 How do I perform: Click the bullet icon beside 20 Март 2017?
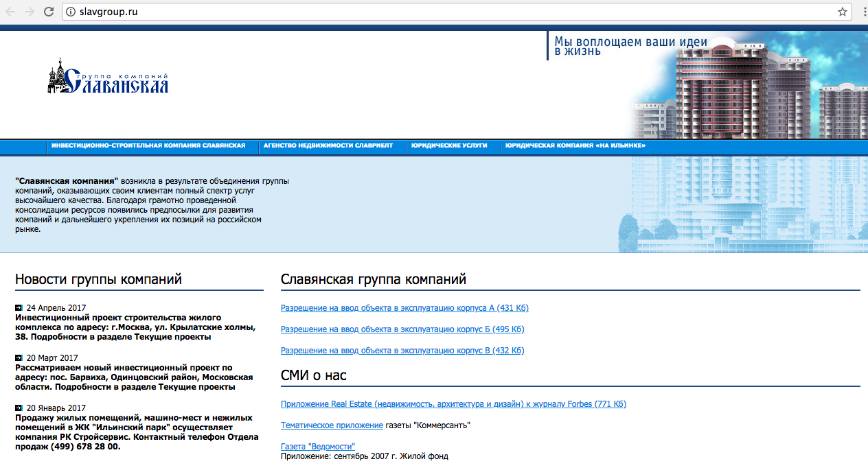coord(19,357)
